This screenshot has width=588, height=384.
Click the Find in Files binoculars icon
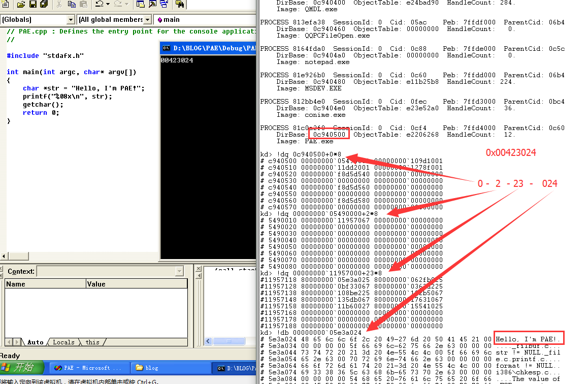[x=180, y=4]
